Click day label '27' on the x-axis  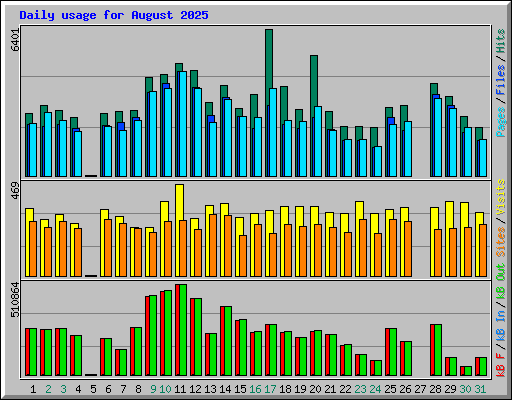coord(420,389)
